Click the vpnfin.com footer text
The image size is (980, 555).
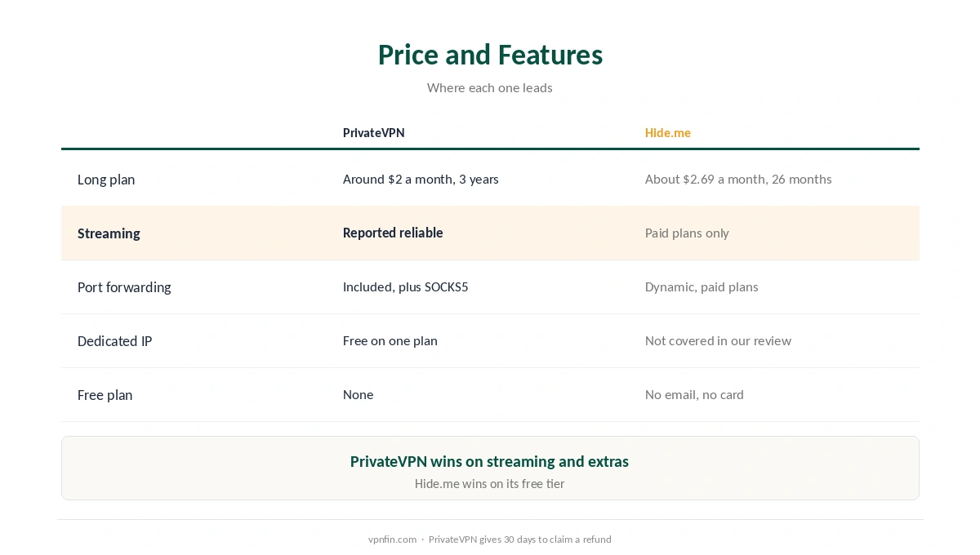392,539
